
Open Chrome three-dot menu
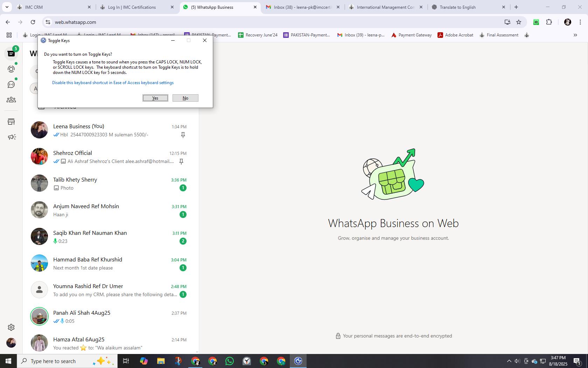(x=580, y=22)
